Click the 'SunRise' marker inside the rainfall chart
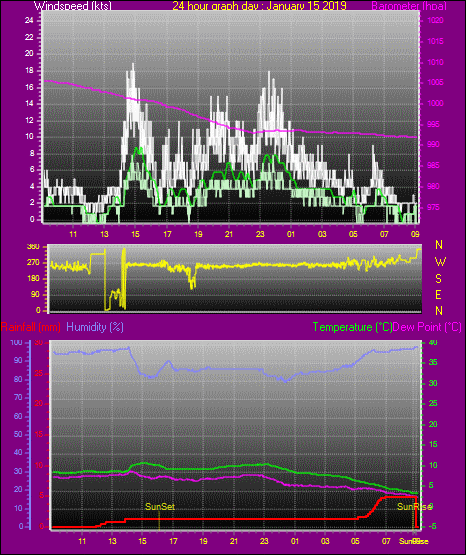 (414, 507)
